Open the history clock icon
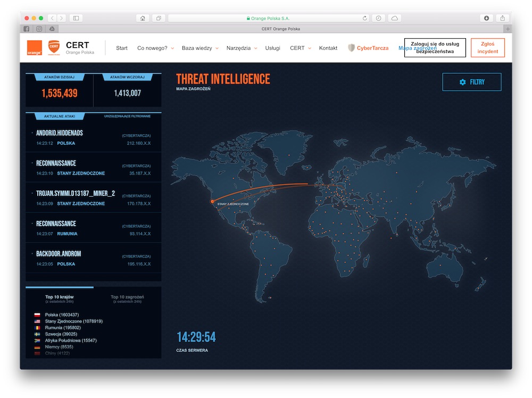This screenshot has width=532, height=398. pos(378,18)
